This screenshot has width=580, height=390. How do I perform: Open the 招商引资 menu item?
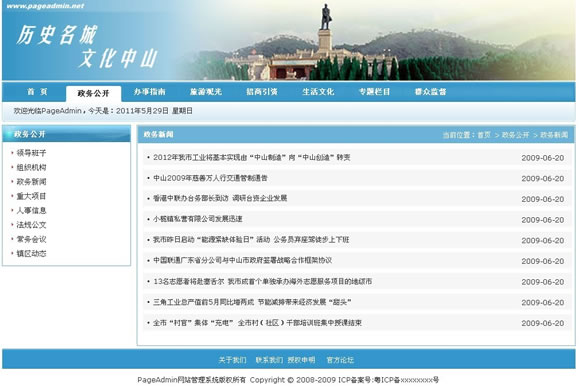click(x=262, y=92)
